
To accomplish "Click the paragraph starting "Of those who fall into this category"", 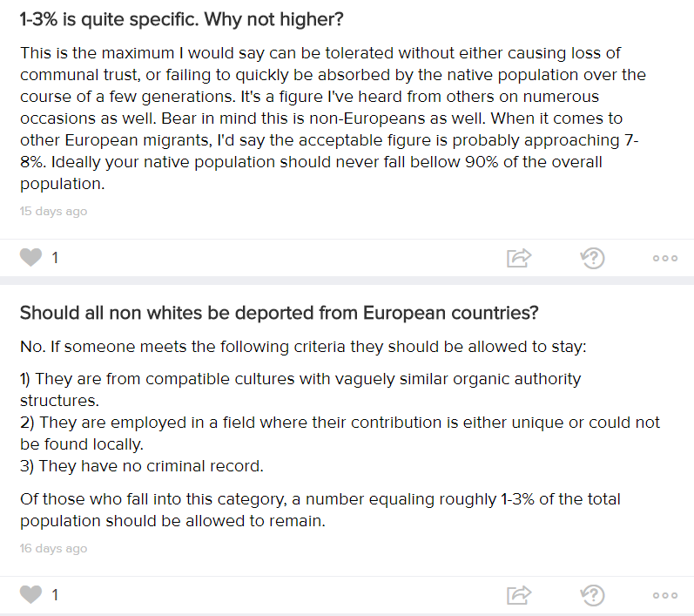I will point(320,510).
